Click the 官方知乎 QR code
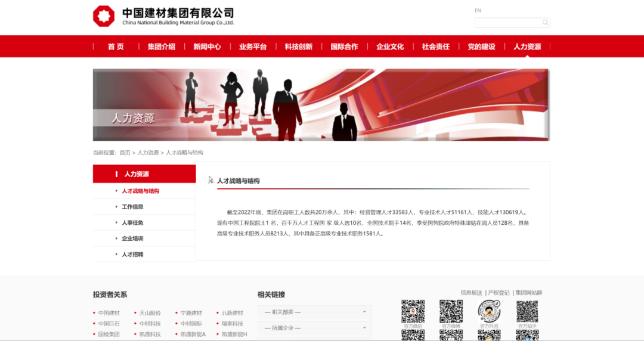Screen dimensions: 644x341 (x=527, y=311)
